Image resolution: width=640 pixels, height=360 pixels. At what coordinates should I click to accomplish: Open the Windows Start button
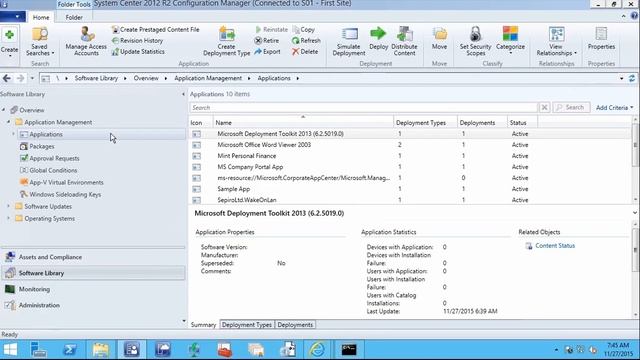tap(11, 349)
